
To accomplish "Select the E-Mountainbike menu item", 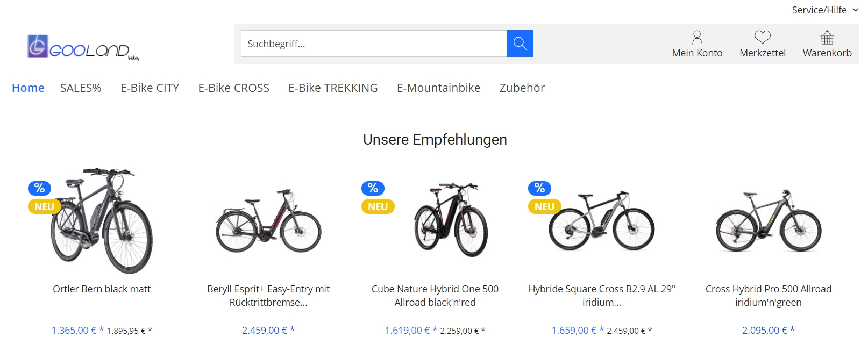I will [x=438, y=88].
